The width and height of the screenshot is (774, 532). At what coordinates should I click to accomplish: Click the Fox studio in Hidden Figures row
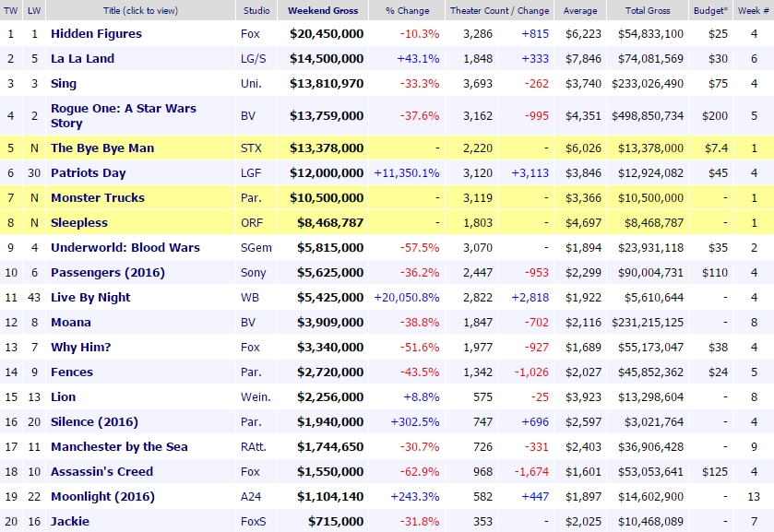click(250, 33)
